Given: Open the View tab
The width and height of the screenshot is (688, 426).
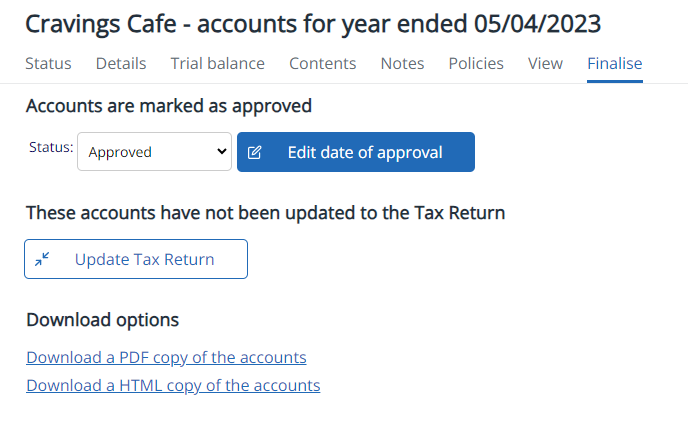Looking at the screenshot, I should click(x=545, y=64).
